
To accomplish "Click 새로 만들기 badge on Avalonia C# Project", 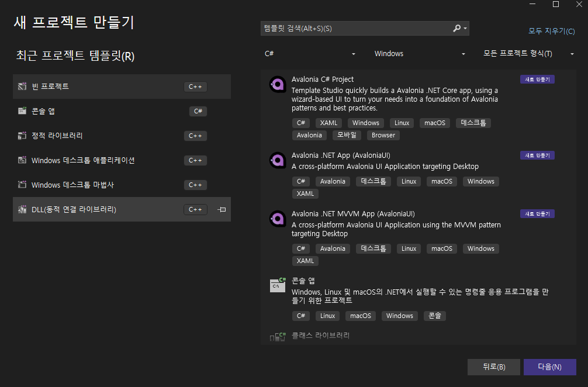I will (x=537, y=80).
